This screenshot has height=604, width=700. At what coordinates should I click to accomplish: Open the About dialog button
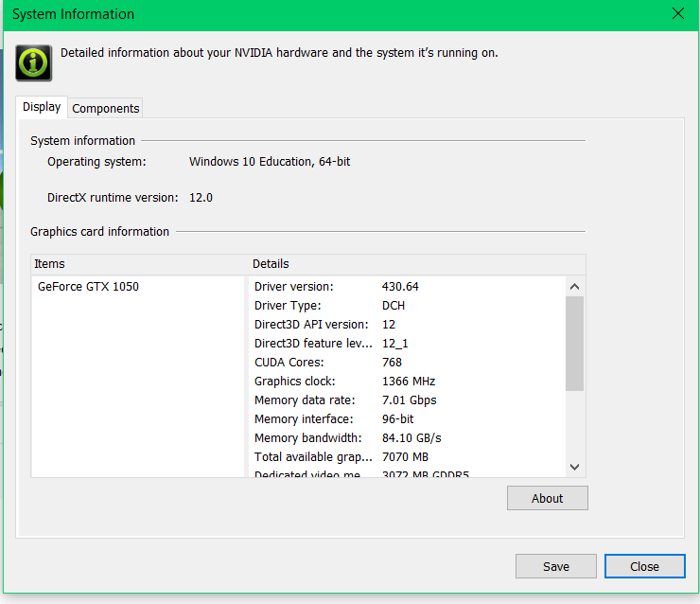pyautogui.click(x=548, y=498)
